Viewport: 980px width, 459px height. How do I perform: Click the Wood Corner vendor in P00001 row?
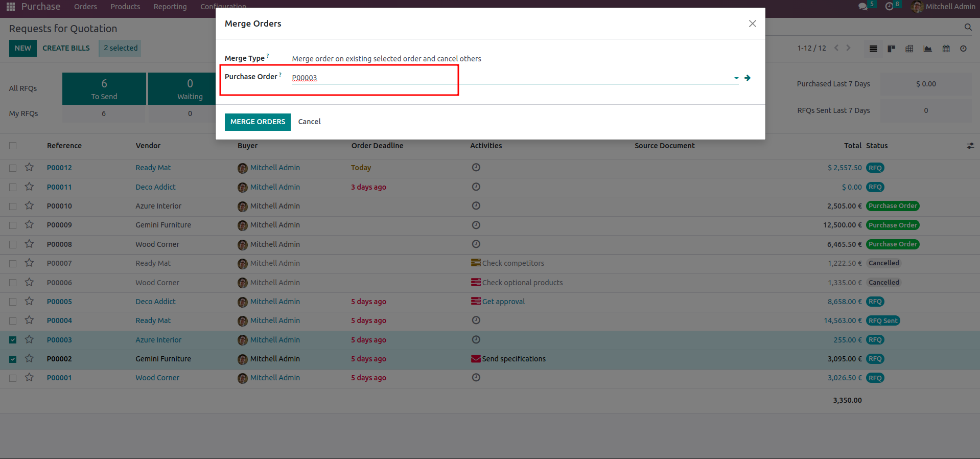(x=157, y=378)
